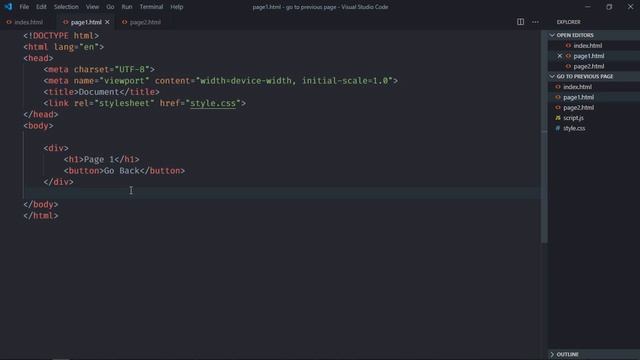Click the viewport meta tag line
This screenshot has width=640, height=360.
[x=220, y=81]
